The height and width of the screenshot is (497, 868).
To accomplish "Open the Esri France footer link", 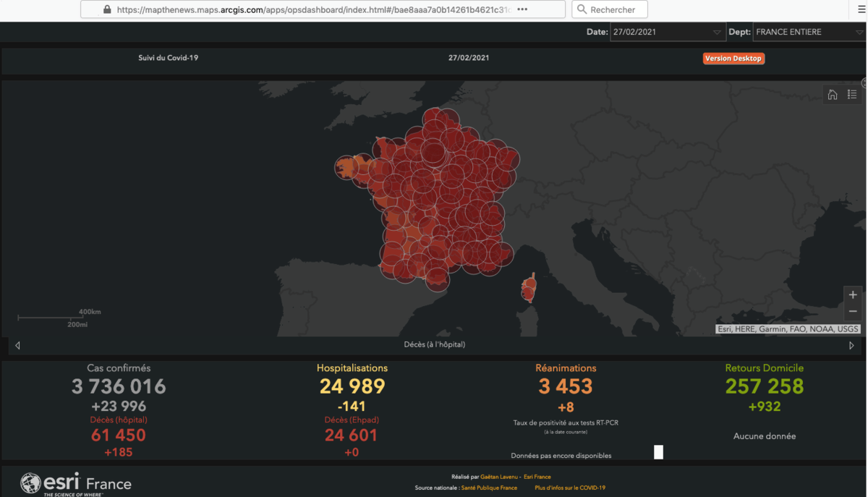I will pyautogui.click(x=537, y=477).
